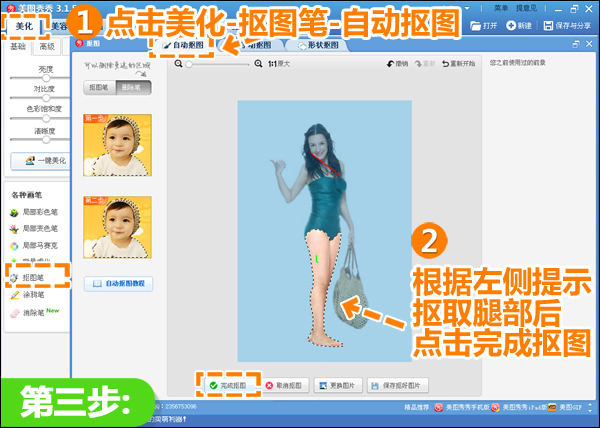600x428 pixels.
Task: Toggle to 删除笔 mode button
Action: click(135, 87)
